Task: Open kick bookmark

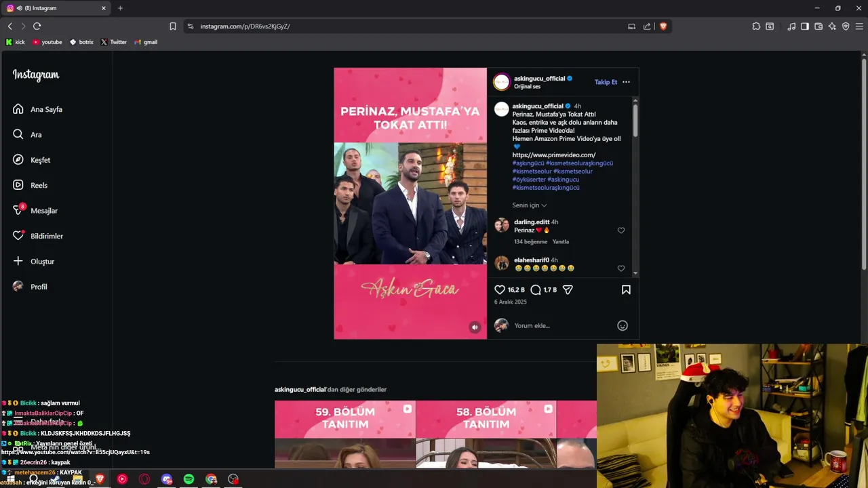Action: click(16, 42)
